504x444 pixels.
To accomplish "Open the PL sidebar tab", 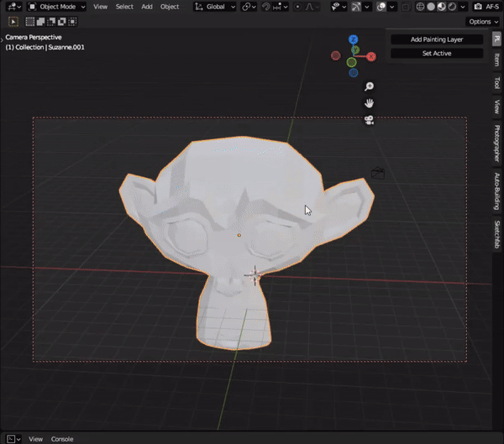I will 497,39.
